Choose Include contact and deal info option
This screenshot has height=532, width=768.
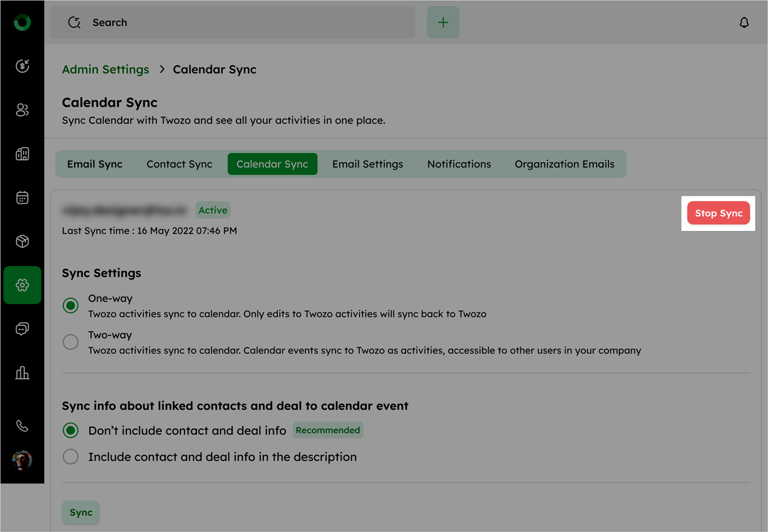71,457
